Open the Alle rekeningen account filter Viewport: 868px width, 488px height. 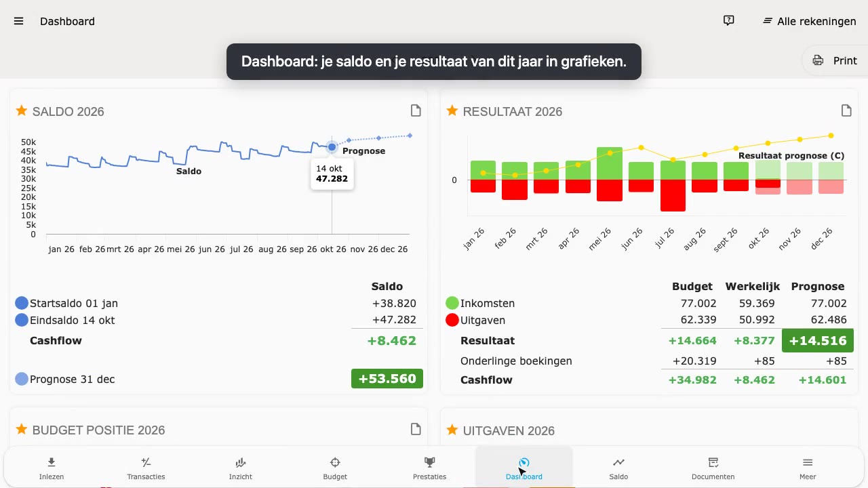click(x=809, y=21)
